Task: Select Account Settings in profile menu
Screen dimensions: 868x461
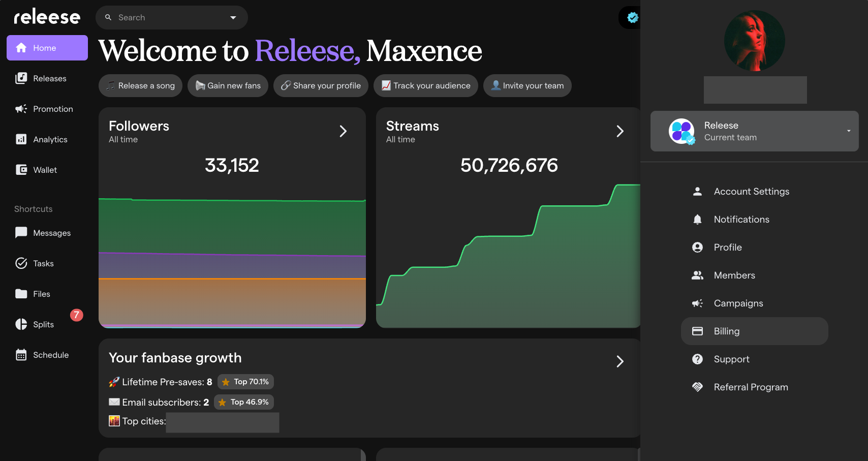Action: 755,192
